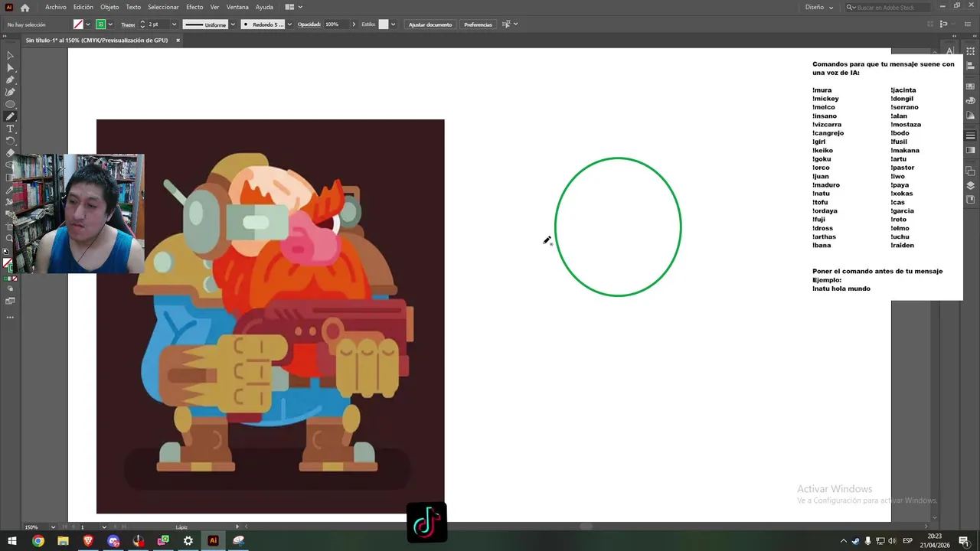Select the Type tool
The image size is (980, 551).
[10, 129]
